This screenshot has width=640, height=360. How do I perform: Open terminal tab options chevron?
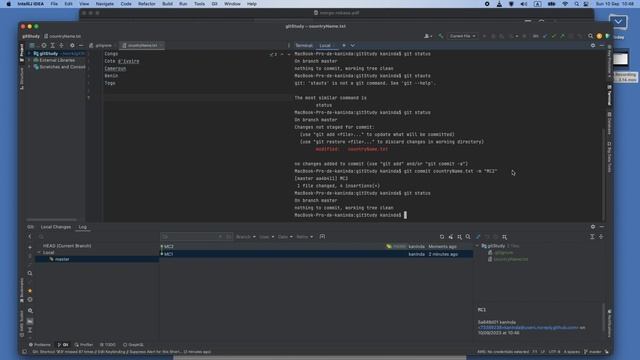[x=353, y=45]
